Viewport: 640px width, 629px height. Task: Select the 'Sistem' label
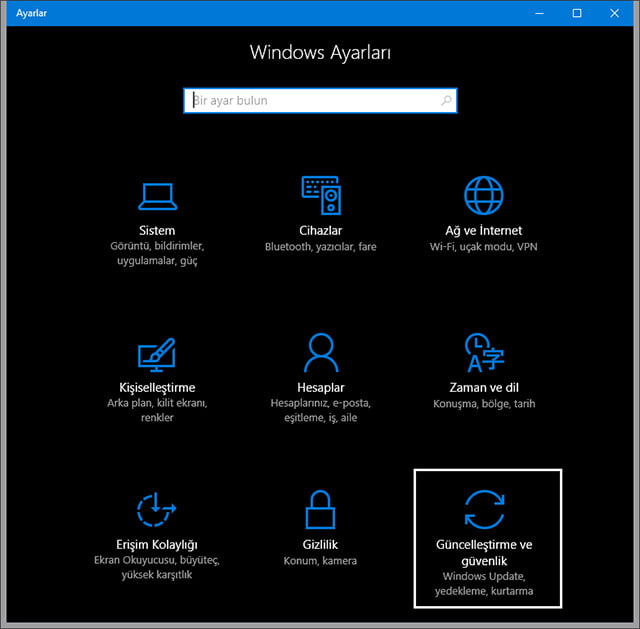tap(157, 231)
